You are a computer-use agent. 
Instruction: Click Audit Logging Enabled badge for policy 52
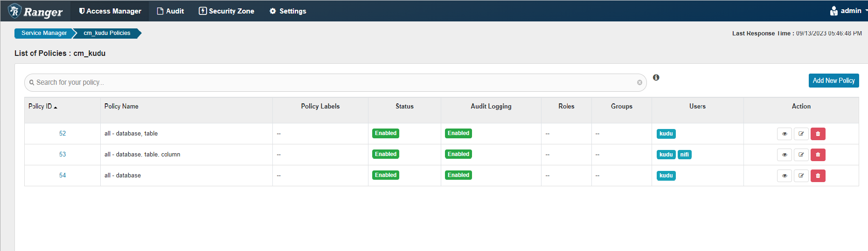[458, 133]
